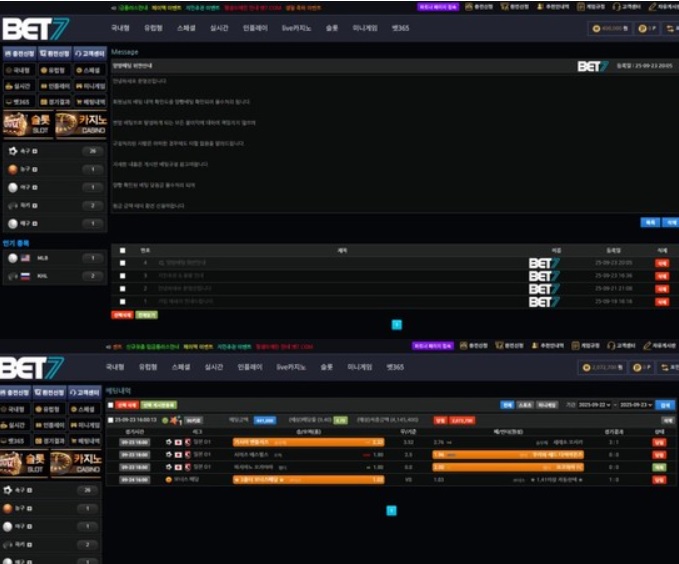679x564 pixels.
Task: Click the blue 목록 button under message
Action: tap(650, 222)
